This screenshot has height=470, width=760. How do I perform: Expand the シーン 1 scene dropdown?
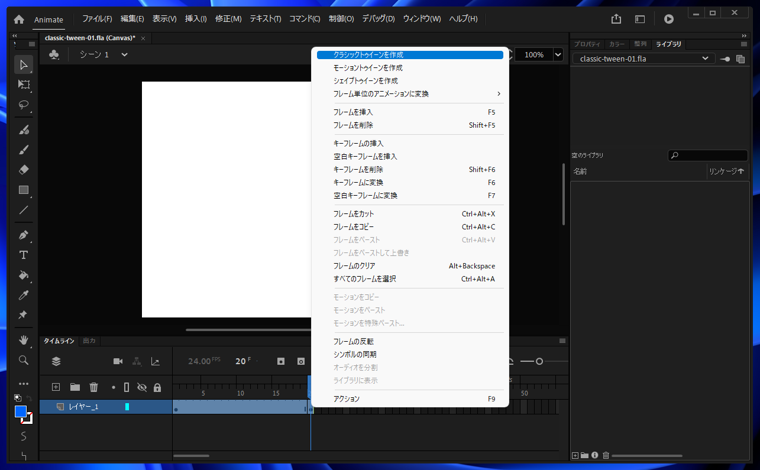(x=125, y=55)
